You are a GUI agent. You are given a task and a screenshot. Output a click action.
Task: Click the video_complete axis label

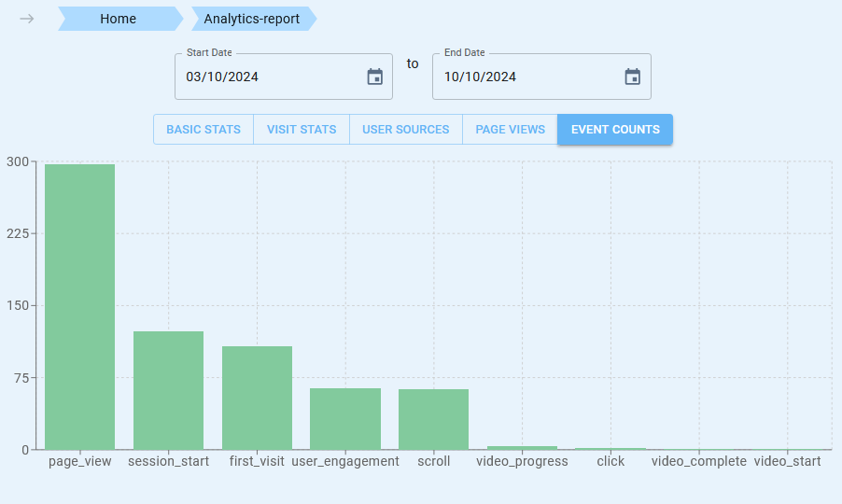[x=699, y=461]
